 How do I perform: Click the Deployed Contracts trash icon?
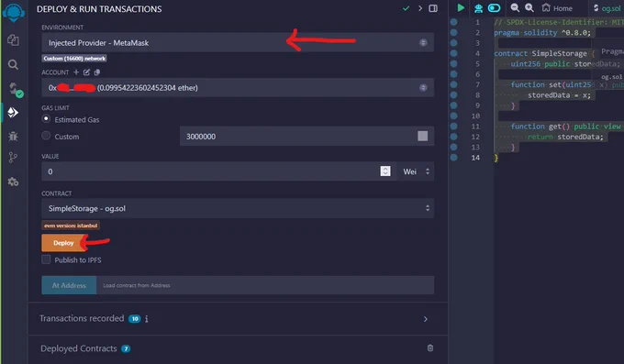430,348
